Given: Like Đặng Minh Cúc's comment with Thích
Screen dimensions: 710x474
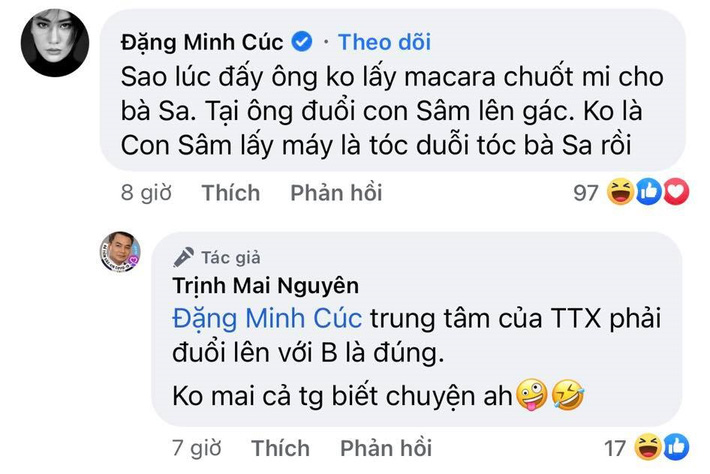Looking at the screenshot, I should tap(230, 192).
